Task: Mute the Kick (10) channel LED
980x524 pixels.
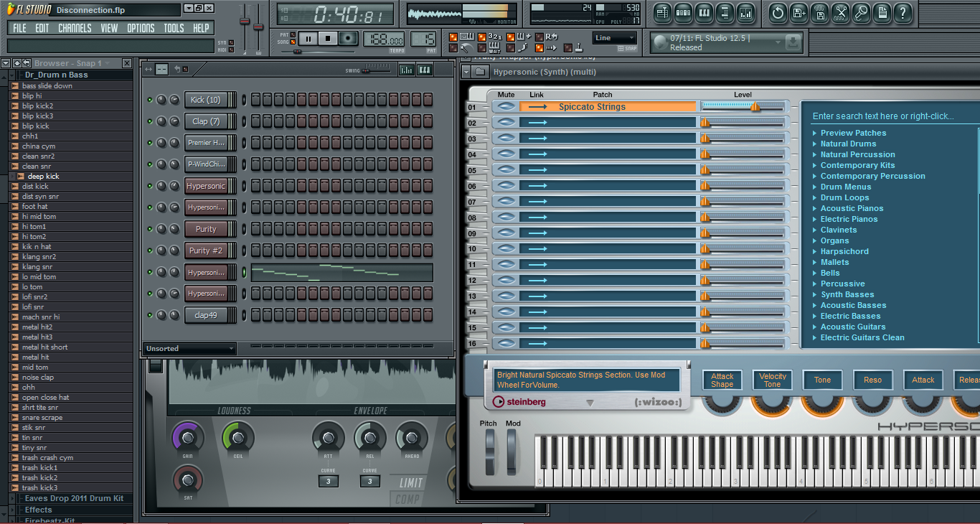Action: pyautogui.click(x=150, y=100)
